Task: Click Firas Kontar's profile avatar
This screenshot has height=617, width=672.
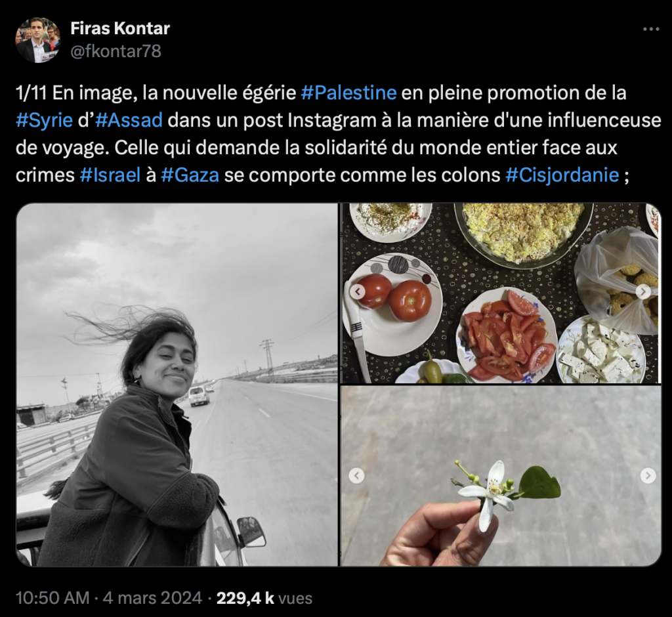Action: pos(37,40)
